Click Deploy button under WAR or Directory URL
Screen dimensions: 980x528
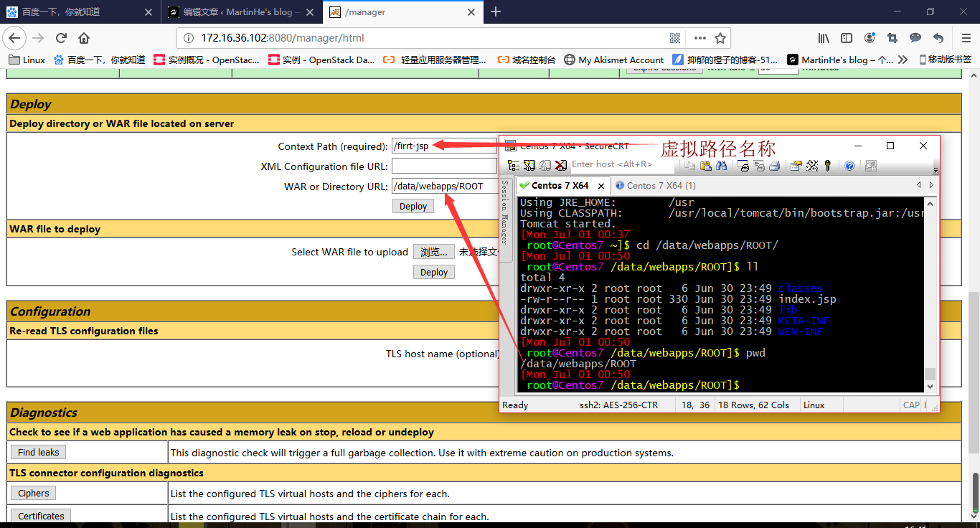coord(413,207)
